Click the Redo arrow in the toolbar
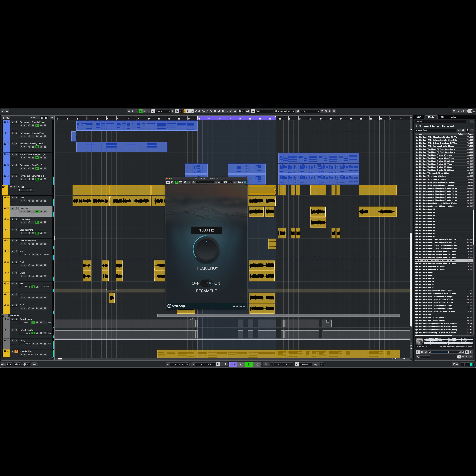The image size is (476, 476). pos(7,111)
